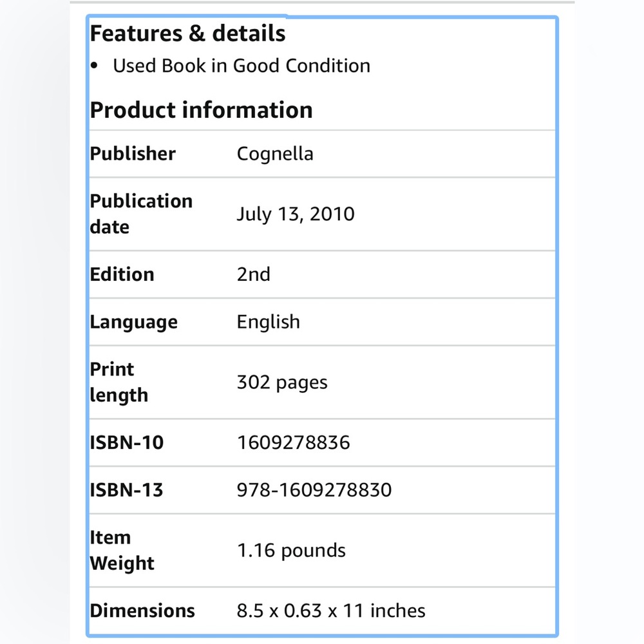
Task: Click the 'Product information' heading
Action: coord(201,110)
